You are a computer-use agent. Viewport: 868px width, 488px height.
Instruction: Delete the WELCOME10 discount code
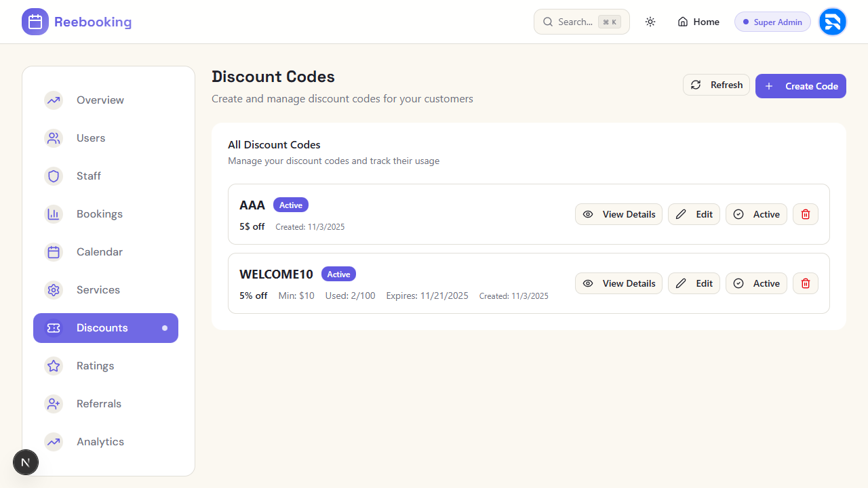[806, 283]
